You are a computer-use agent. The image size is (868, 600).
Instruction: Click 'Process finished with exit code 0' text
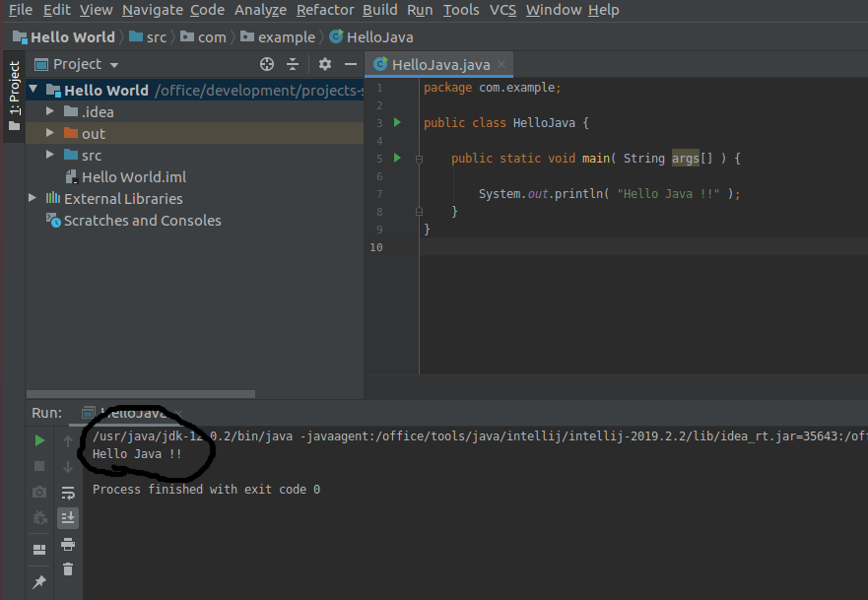pyautogui.click(x=206, y=490)
